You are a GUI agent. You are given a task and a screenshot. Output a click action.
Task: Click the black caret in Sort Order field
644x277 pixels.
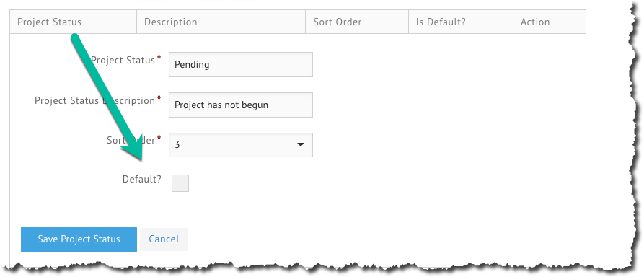point(301,145)
